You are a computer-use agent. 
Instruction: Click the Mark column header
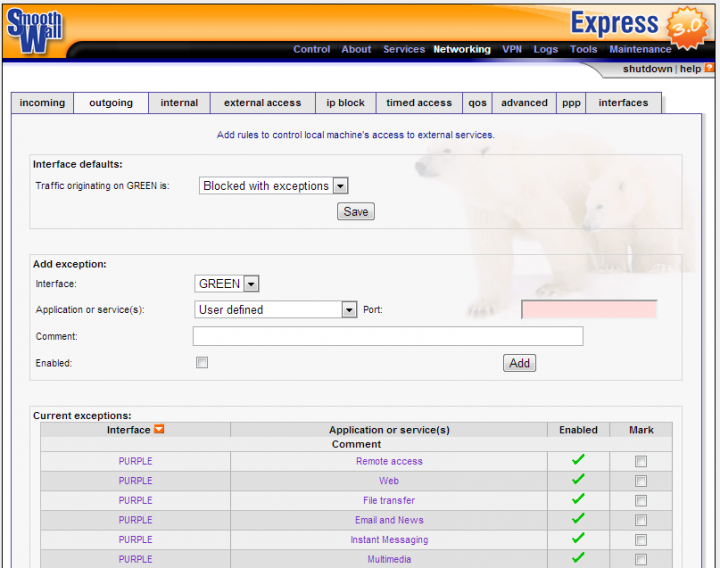641,430
